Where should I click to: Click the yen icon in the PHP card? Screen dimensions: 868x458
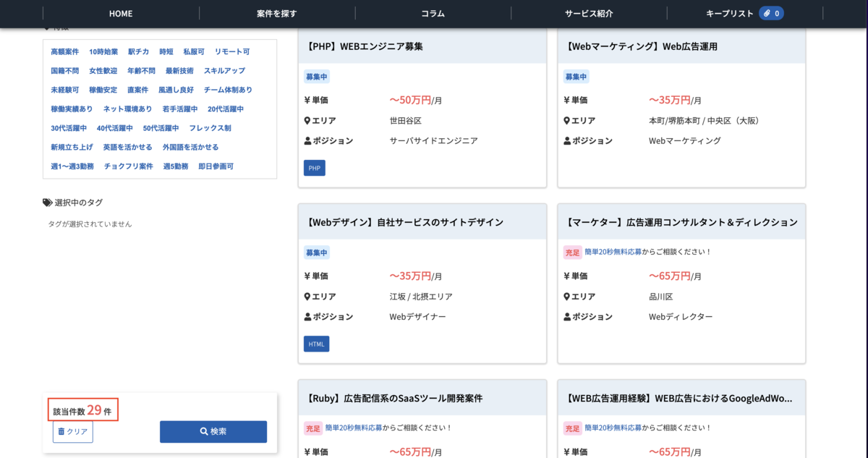click(307, 100)
